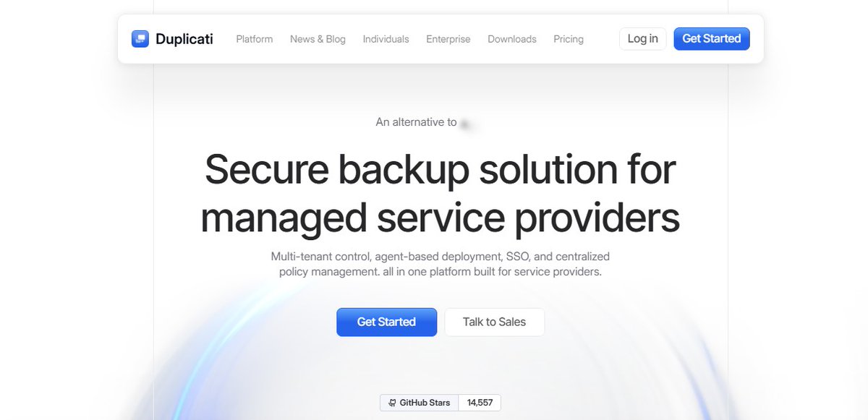The height and width of the screenshot is (420, 868).
Task: Click the multi-tenant control description paragraph
Action: click(441, 265)
